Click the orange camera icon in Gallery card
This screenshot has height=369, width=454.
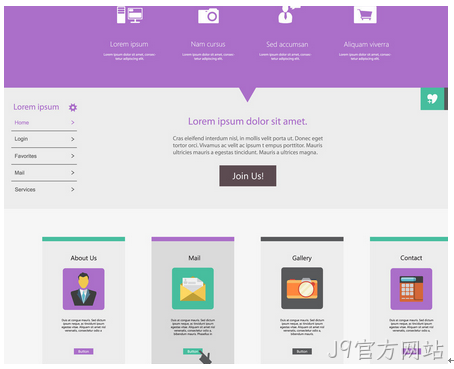pyautogui.click(x=302, y=288)
